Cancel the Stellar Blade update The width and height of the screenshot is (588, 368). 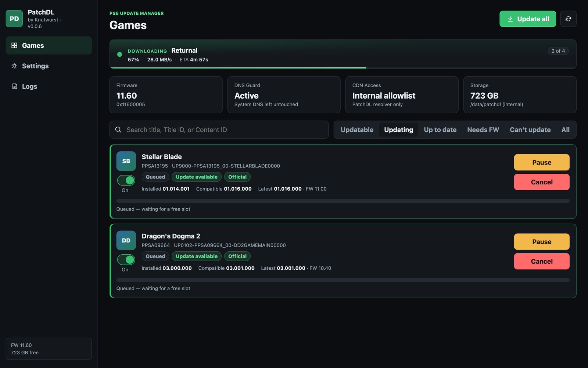(x=542, y=182)
